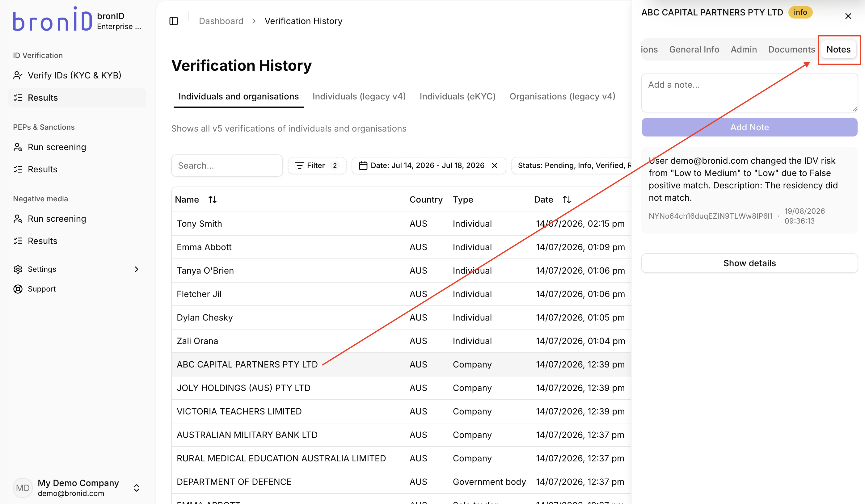The width and height of the screenshot is (865, 504).
Task: Click the Country column header
Action: (x=426, y=200)
